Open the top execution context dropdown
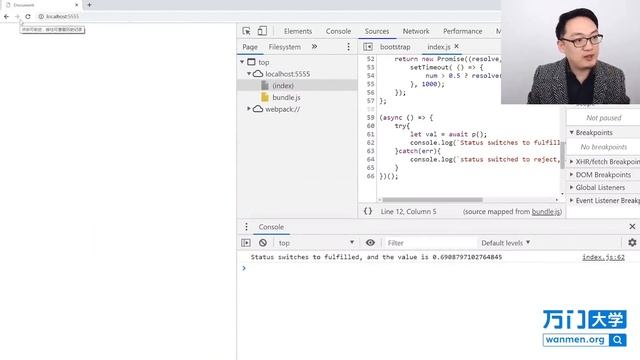Viewport: 640px width, 360px height. tap(316, 243)
